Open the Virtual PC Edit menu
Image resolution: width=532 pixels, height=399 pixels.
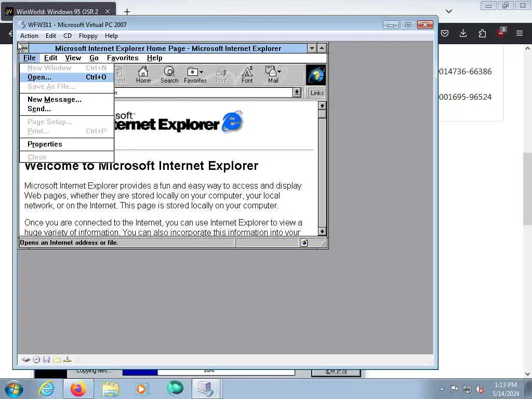51,36
